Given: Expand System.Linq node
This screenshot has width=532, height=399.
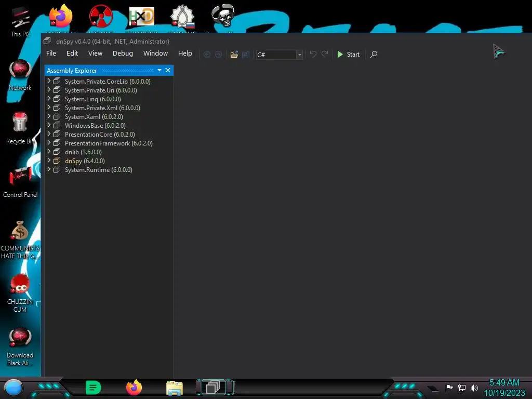Looking at the screenshot, I should [x=49, y=98].
